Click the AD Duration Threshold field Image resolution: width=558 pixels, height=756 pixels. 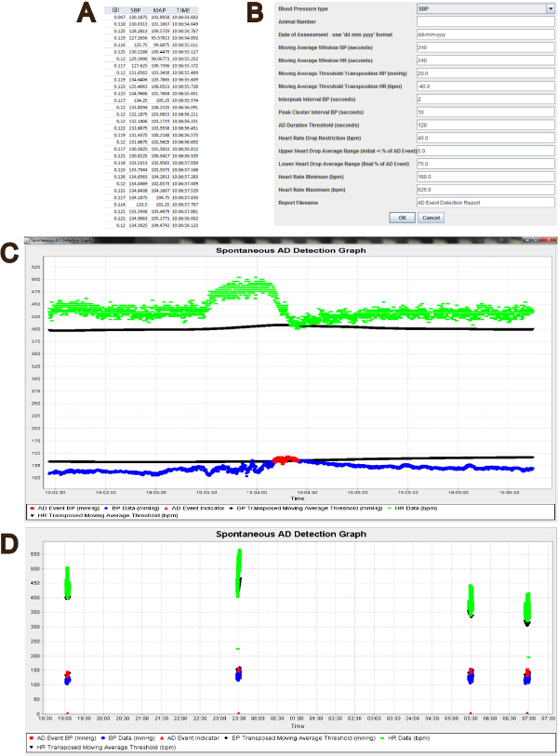click(485, 125)
